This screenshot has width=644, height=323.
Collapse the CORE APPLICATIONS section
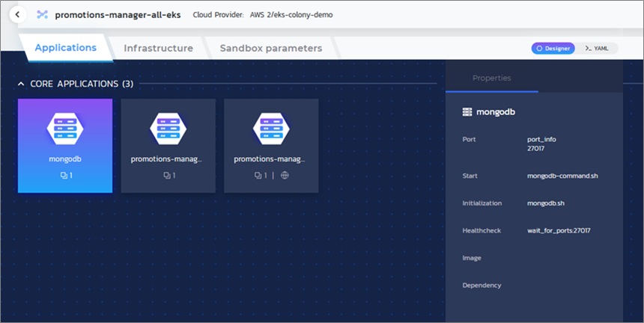[x=21, y=84]
